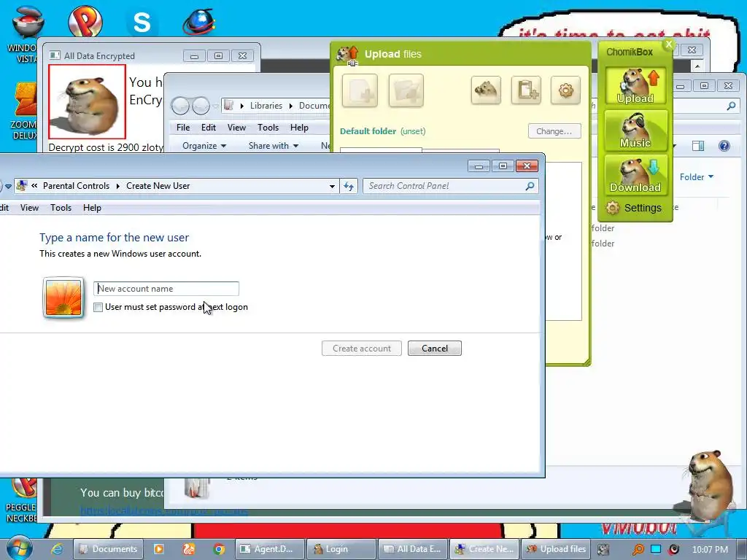Launch Google Chrome from the taskbar
This screenshot has width=747, height=560.
pyautogui.click(x=219, y=549)
